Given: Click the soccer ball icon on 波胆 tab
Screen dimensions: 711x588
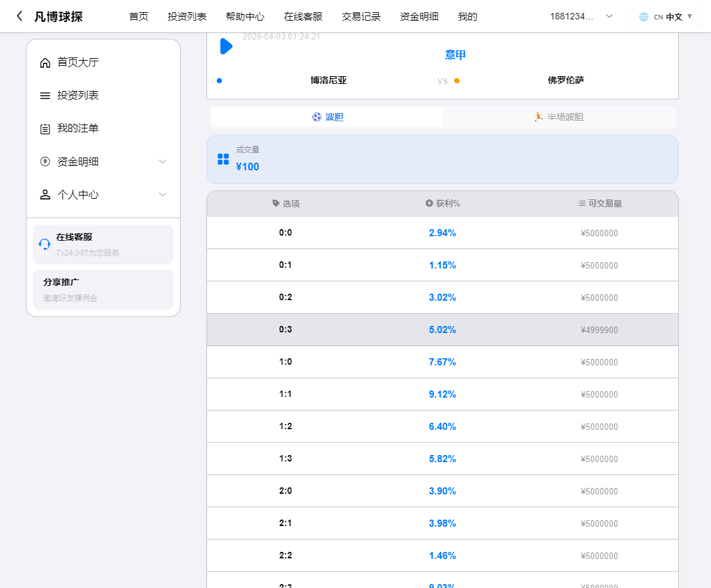Looking at the screenshot, I should coord(317,117).
